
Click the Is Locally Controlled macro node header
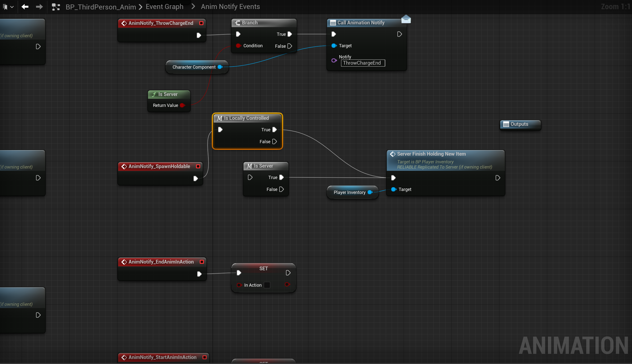tap(246, 118)
